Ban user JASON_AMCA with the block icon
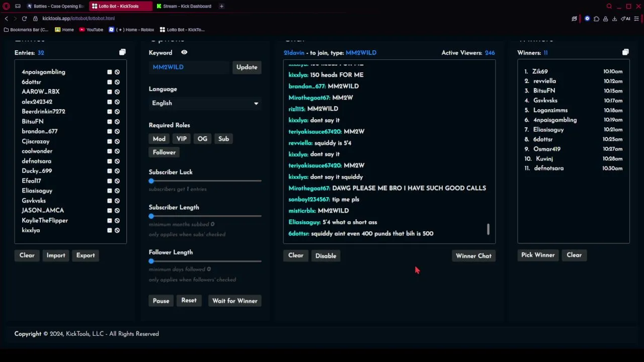Viewport: 644px width, 362px height. pyautogui.click(x=117, y=211)
